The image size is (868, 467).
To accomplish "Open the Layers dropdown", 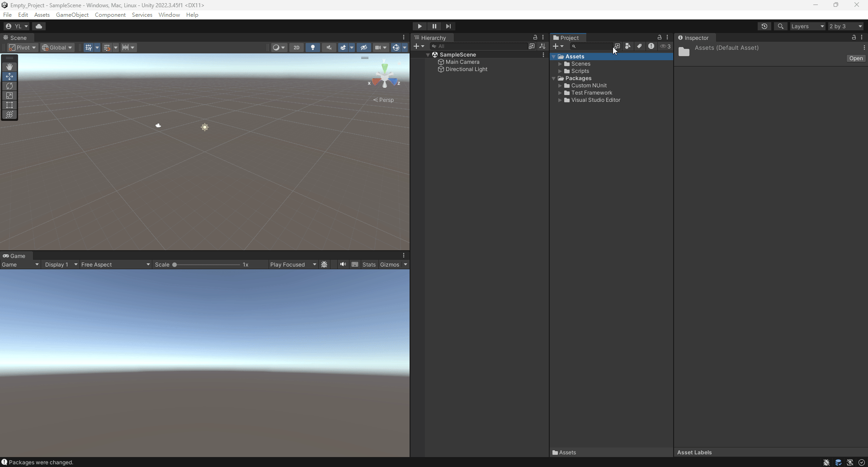I will pos(807,26).
